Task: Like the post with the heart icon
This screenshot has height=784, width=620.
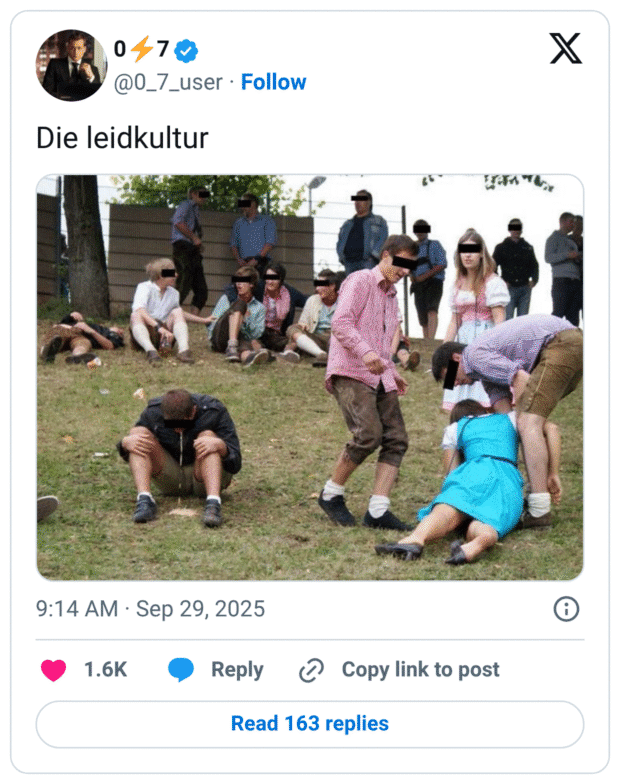Action: pos(53,670)
